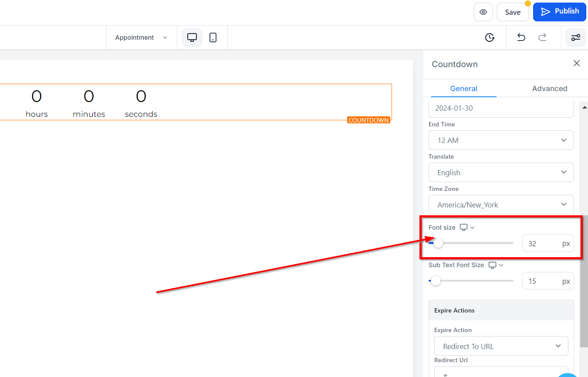Select the General tab
The width and height of the screenshot is (588, 377).
[x=463, y=88]
